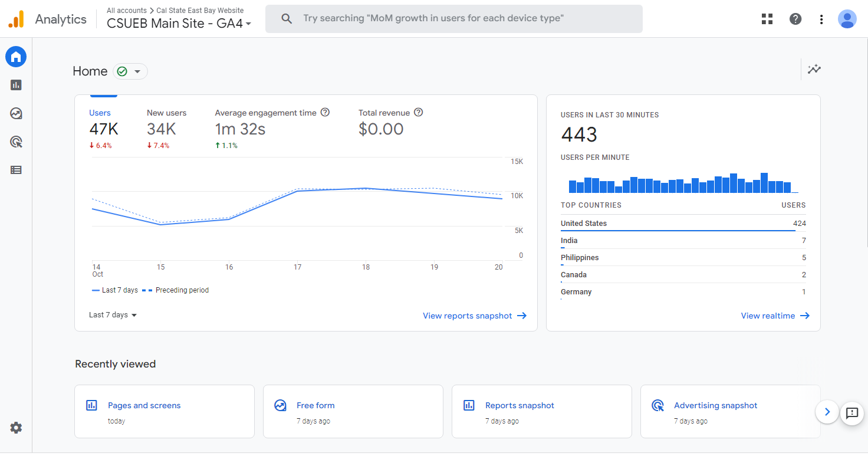This screenshot has width=868, height=456.
Task: Open the Advertising snapshot link
Action: click(715, 405)
